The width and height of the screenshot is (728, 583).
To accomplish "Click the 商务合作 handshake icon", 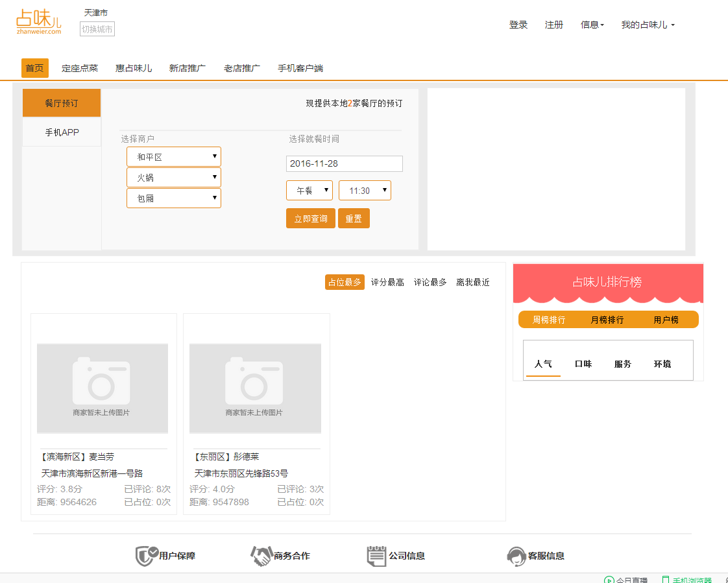I will tap(261, 556).
